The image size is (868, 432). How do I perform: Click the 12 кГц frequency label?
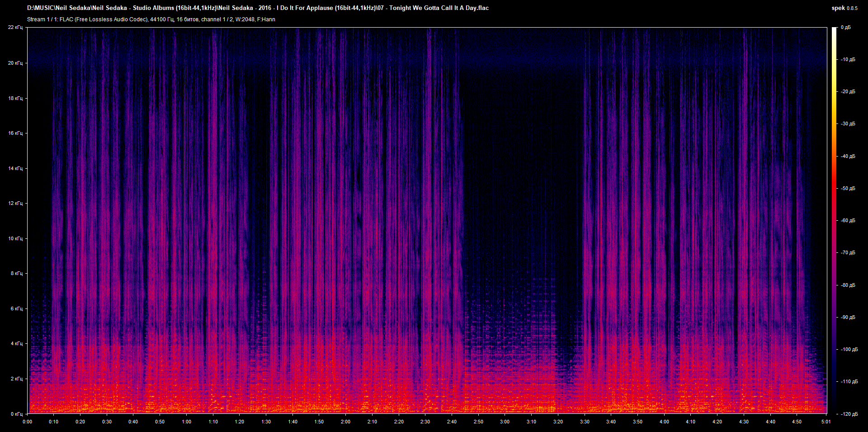(15, 203)
